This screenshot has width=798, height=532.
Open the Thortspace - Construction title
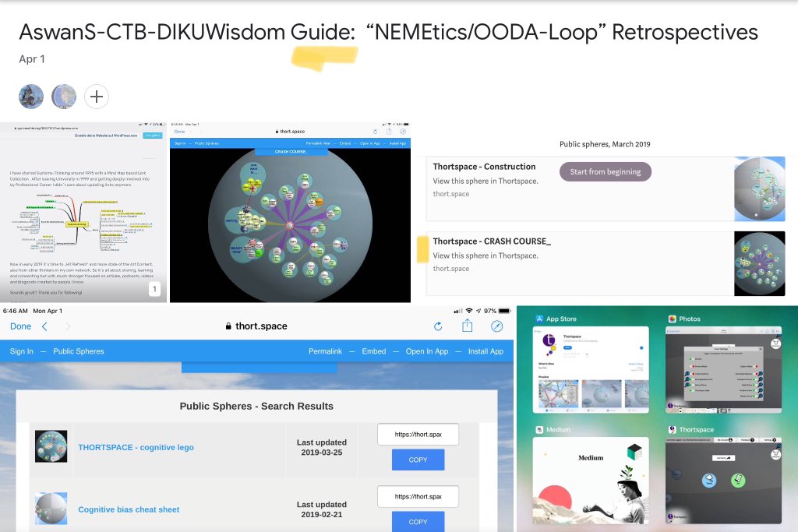pyautogui.click(x=484, y=167)
